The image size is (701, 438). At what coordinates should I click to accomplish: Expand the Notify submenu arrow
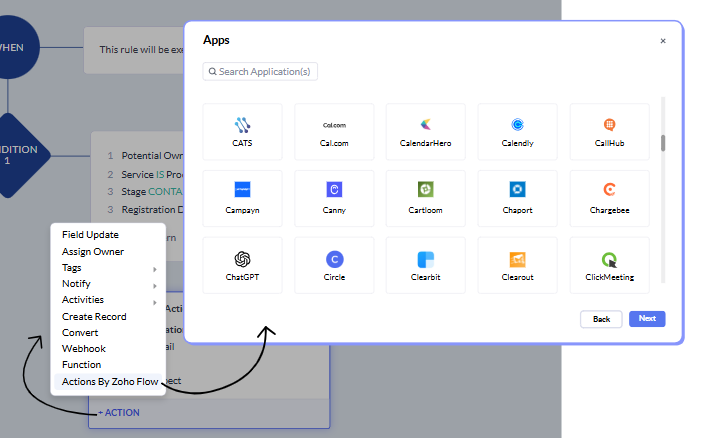(154, 284)
